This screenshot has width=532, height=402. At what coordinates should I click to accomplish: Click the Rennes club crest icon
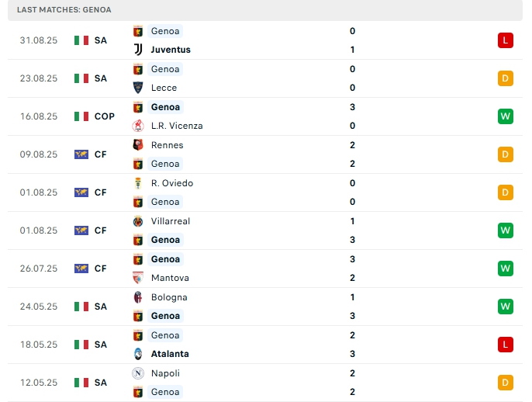tap(139, 145)
